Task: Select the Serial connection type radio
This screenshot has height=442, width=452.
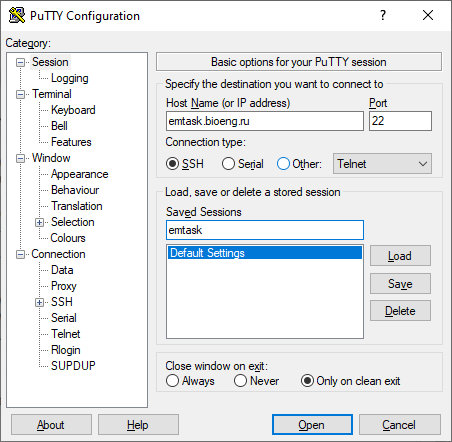Action: [228, 164]
